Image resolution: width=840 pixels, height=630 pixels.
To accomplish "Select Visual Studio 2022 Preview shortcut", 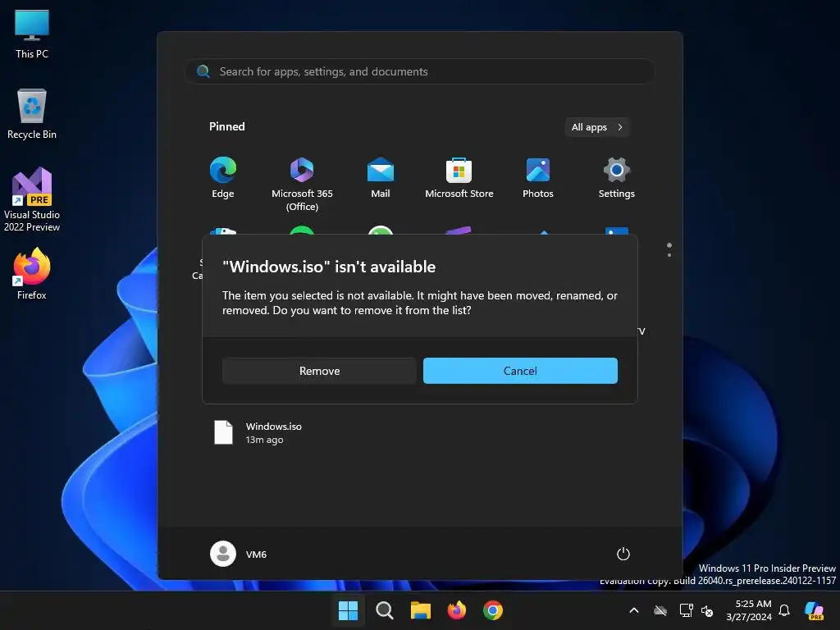I will pos(32,199).
